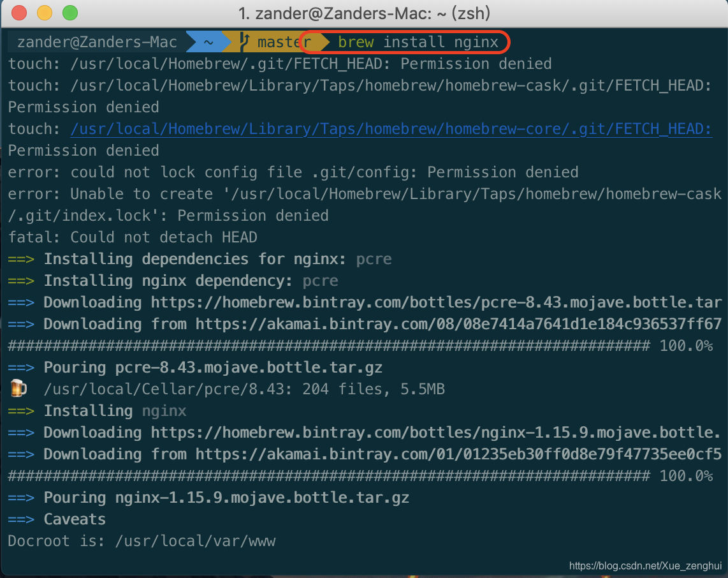Image resolution: width=728 pixels, height=578 pixels.
Task: Click the Unable to create index.lock error line
Action: point(365,194)
